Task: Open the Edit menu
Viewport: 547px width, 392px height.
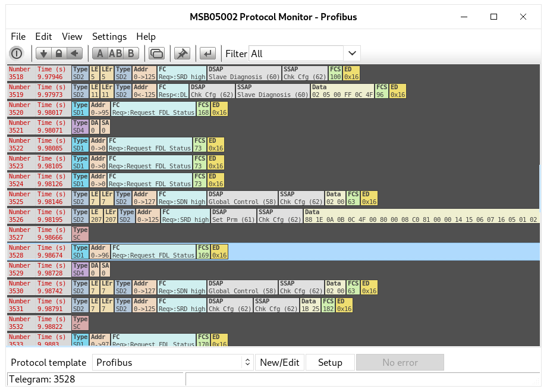Action: coord(43,37)
